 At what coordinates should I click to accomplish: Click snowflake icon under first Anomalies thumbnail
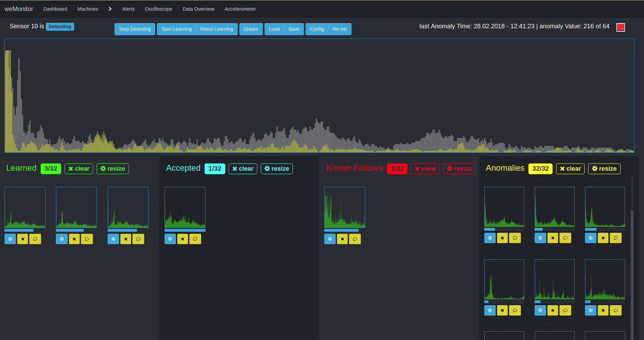click(x=490, y=238)
